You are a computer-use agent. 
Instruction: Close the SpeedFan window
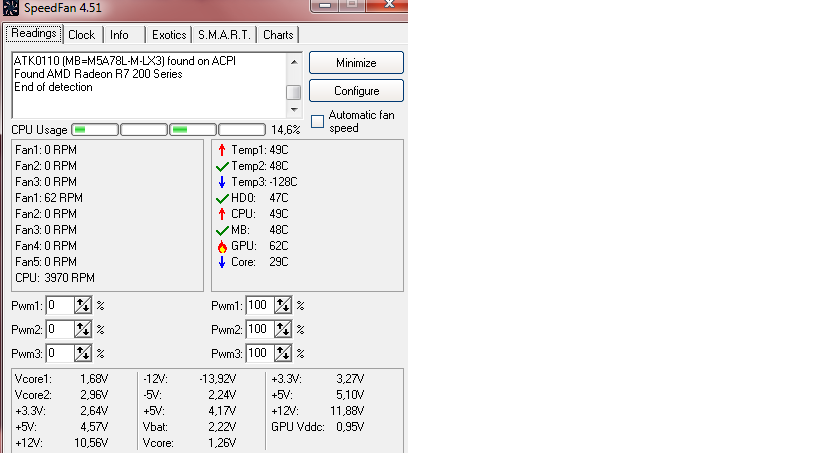point(387,5)
